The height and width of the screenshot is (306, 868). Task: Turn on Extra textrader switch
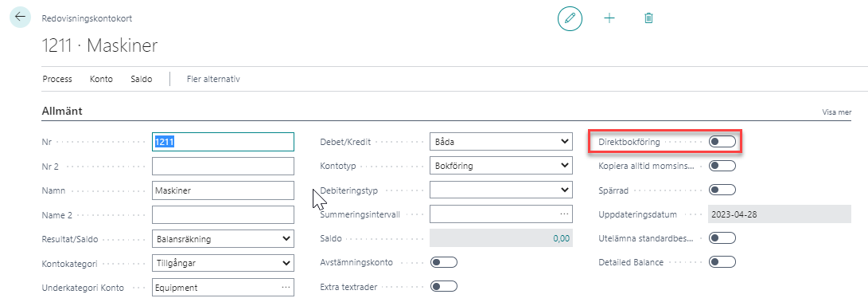444,287
